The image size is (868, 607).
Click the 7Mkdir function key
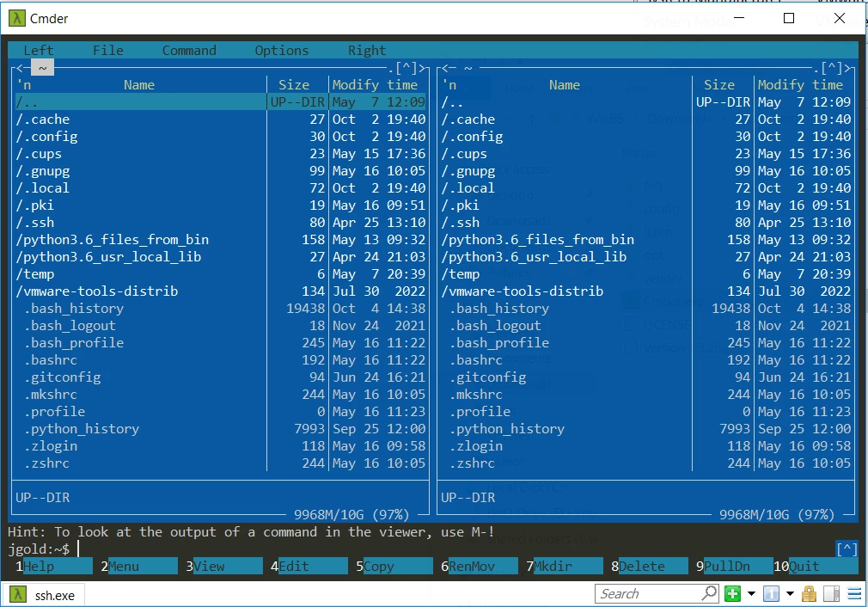tap(565, 566)
